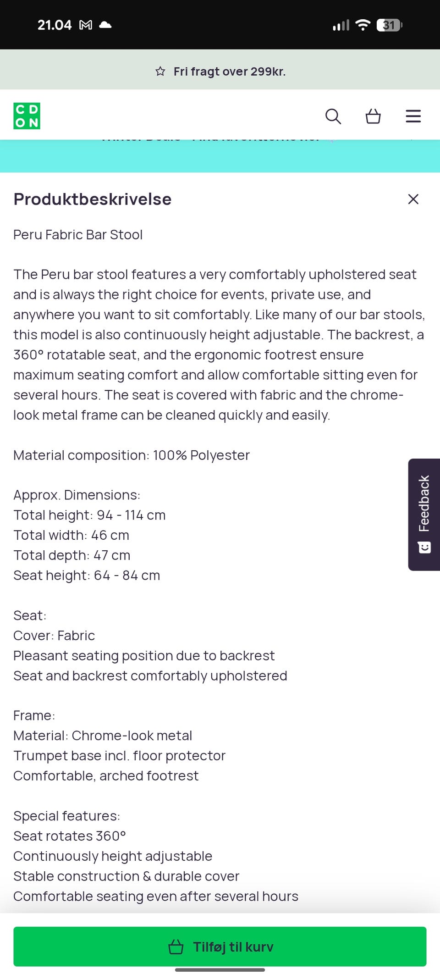Tap the 'Fri fragt over 299kr.' text
This screenshot has height=980, width=440.
pos(229,72)
